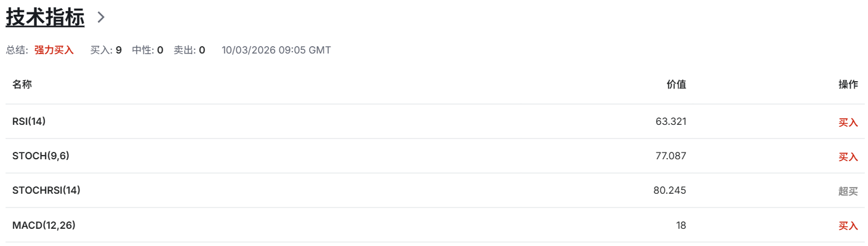Viewport: 868px width, 246px height.
Task: Click the 强力买入 summary label
Action: click(54, 50)
